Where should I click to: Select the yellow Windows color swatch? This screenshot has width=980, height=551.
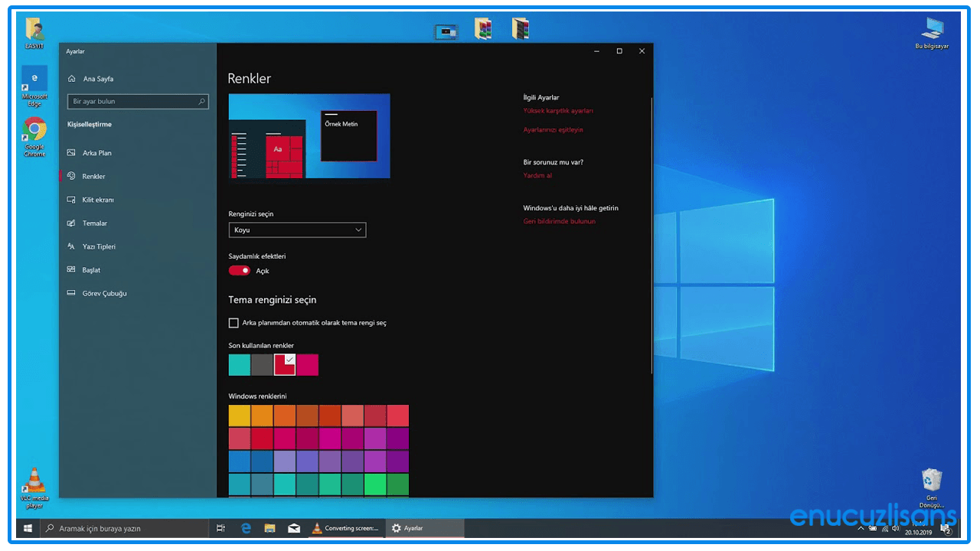point(239,415)
